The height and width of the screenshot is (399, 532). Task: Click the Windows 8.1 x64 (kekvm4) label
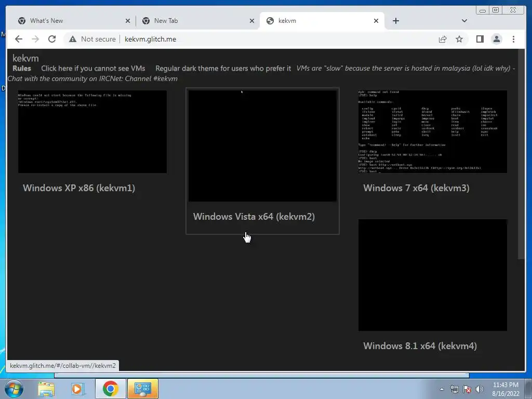[420, 345]
